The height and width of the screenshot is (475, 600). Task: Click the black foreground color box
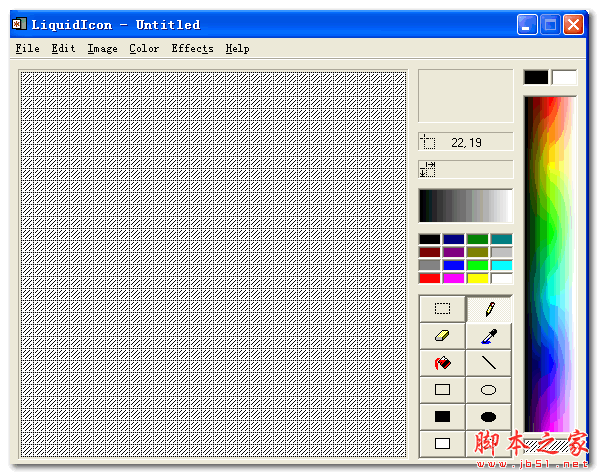point(536,77)
